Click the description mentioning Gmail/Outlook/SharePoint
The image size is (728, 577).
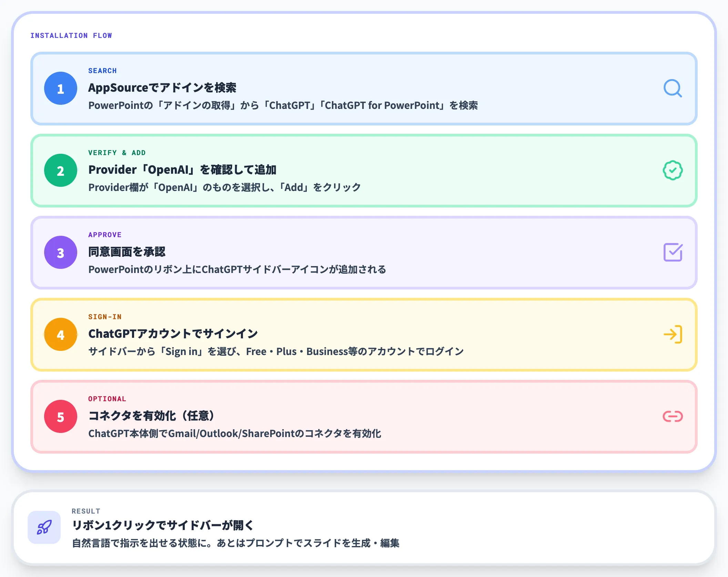pyautogui.click(x=235, y=434)
